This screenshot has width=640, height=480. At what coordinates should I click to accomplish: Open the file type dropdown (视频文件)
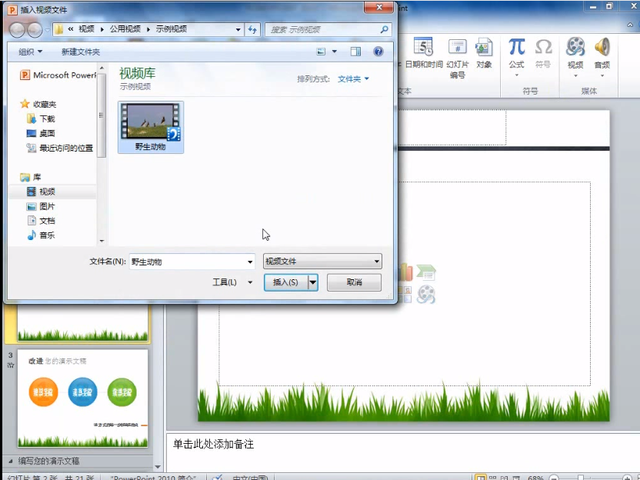click(321, 261)
